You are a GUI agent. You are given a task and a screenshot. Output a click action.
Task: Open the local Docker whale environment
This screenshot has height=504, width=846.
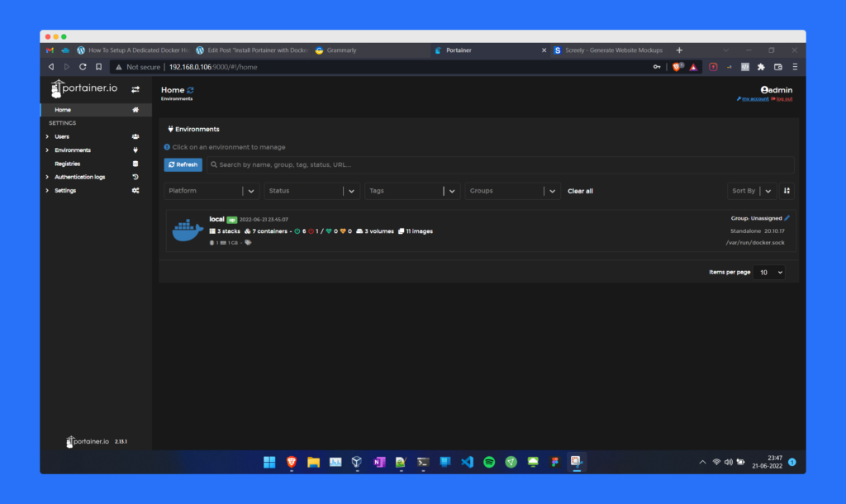coord(188,231)
